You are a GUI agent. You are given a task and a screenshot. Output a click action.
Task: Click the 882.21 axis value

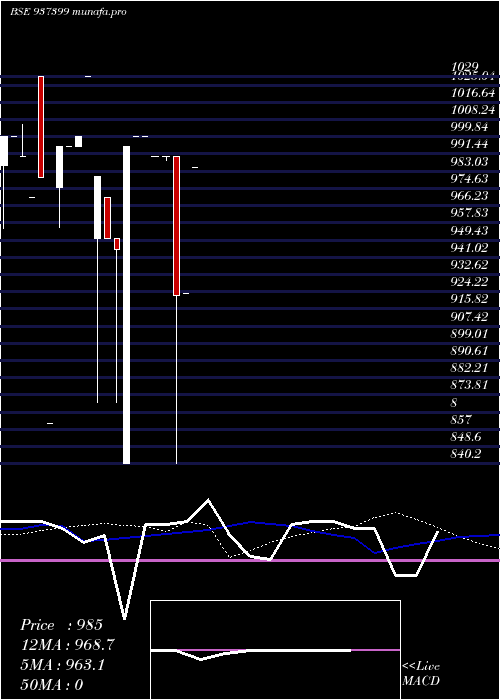469,368
